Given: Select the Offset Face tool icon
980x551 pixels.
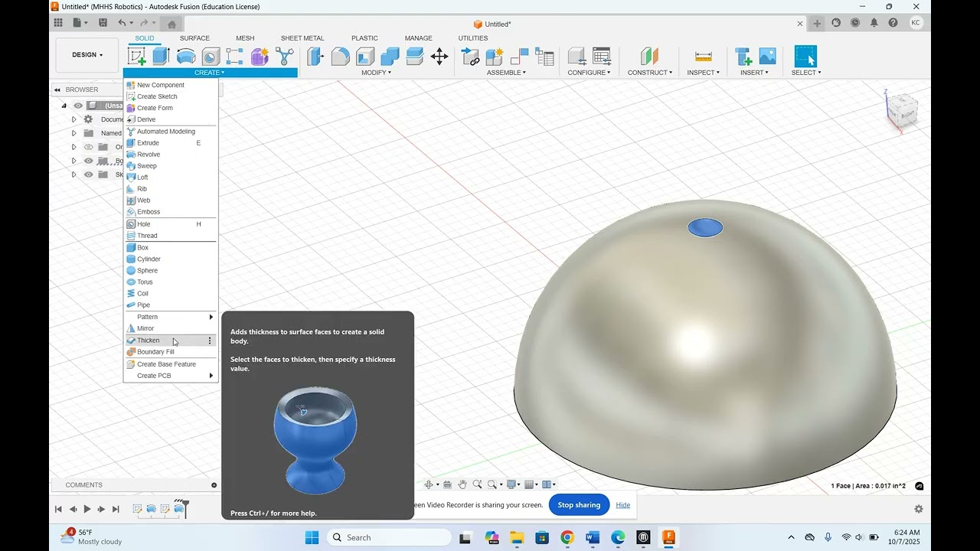Looking at the screenshot, I should click(415, 56).
